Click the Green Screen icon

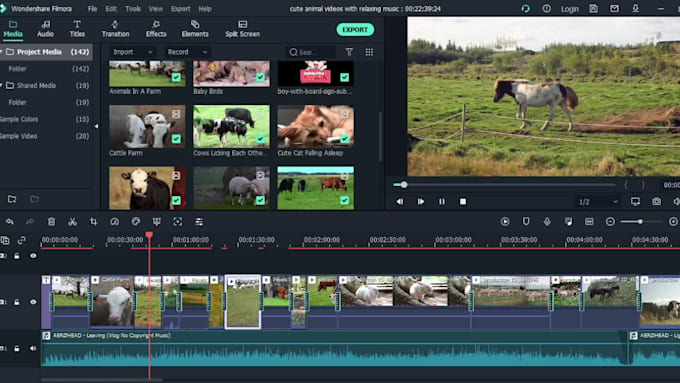(157, 222)
